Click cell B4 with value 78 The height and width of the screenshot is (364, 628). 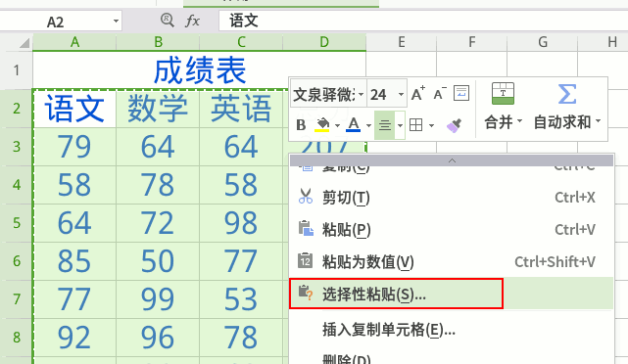tap(158, 185)
